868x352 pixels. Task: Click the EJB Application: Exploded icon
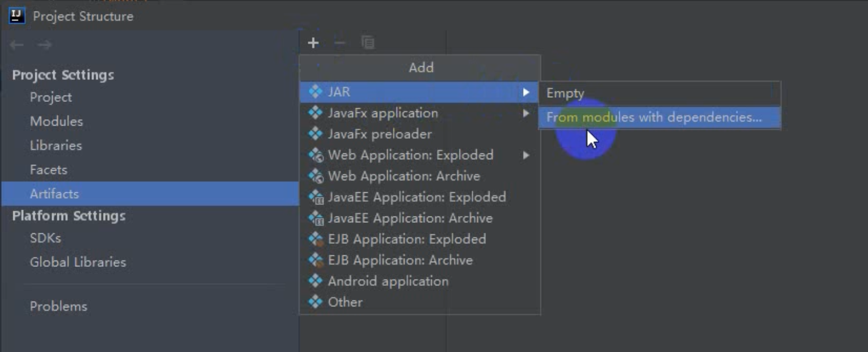tap(315, 239)
